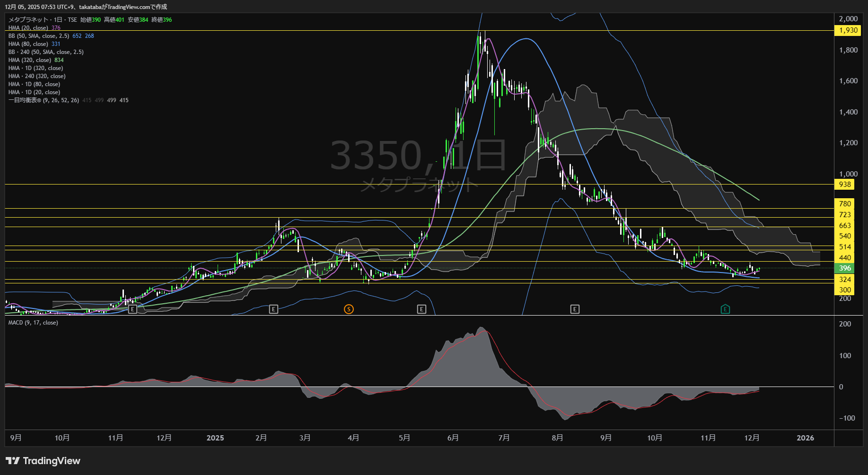868x475 pixels.
Task: Click the green earnings marker near November 2025
Action: 725,309
